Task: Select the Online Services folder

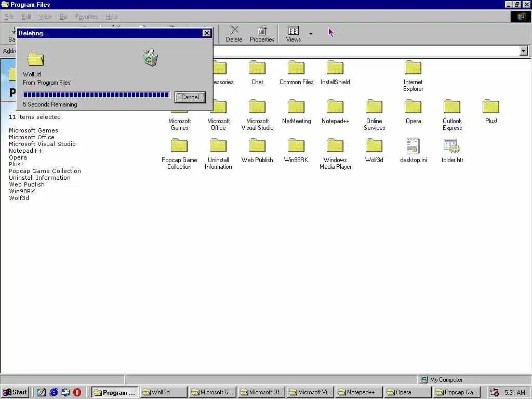Action: (x=374, y=115)
